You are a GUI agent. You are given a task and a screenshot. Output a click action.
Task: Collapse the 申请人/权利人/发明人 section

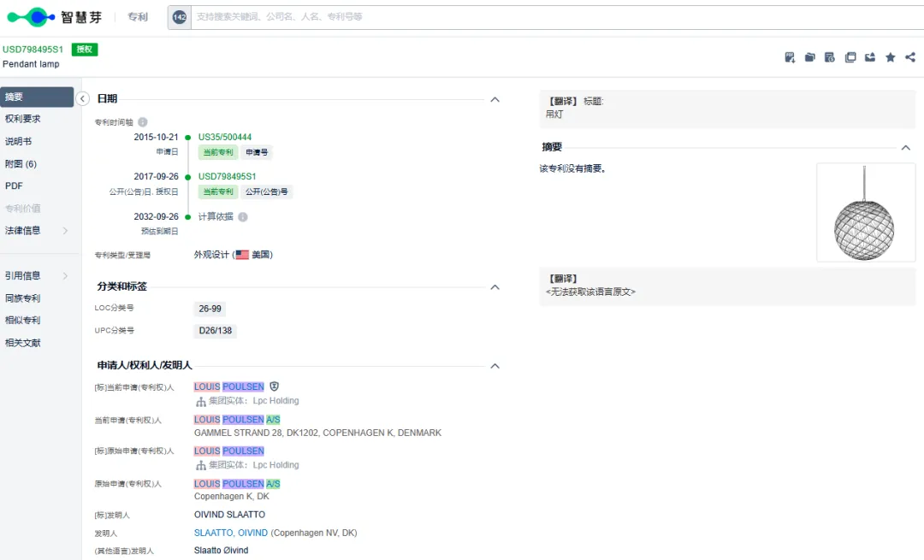tap(495, 366)
